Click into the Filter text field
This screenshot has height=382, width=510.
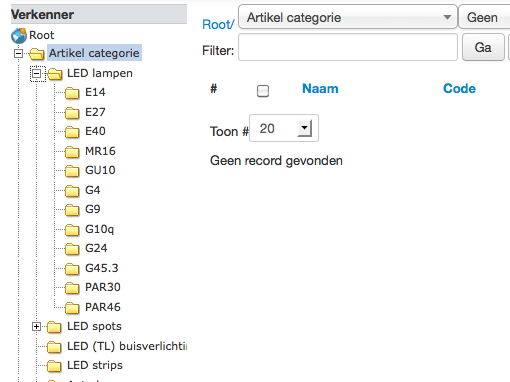(x=348, y=47)
